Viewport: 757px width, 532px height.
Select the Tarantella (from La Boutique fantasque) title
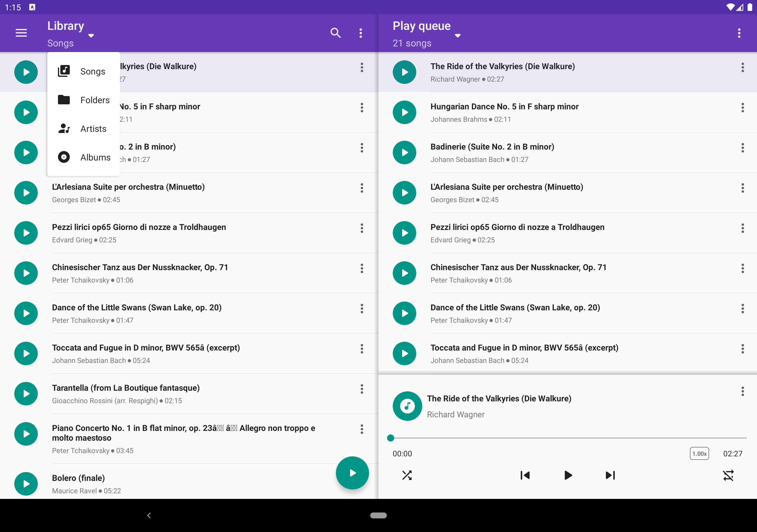(126, 388)
